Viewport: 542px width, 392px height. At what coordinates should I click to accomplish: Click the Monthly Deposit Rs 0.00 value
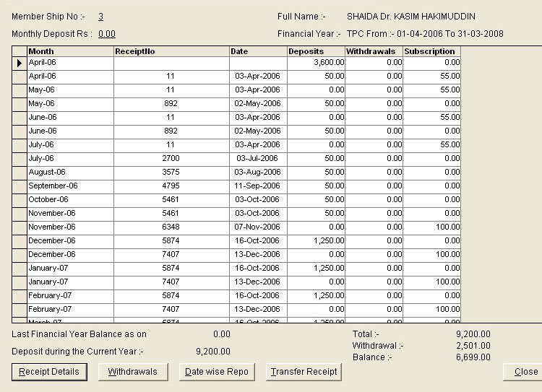(107, 34)
